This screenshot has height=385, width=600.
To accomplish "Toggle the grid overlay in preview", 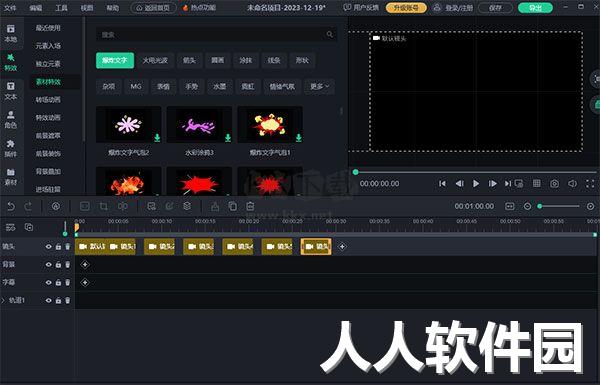I will click(x=536, y=184).
